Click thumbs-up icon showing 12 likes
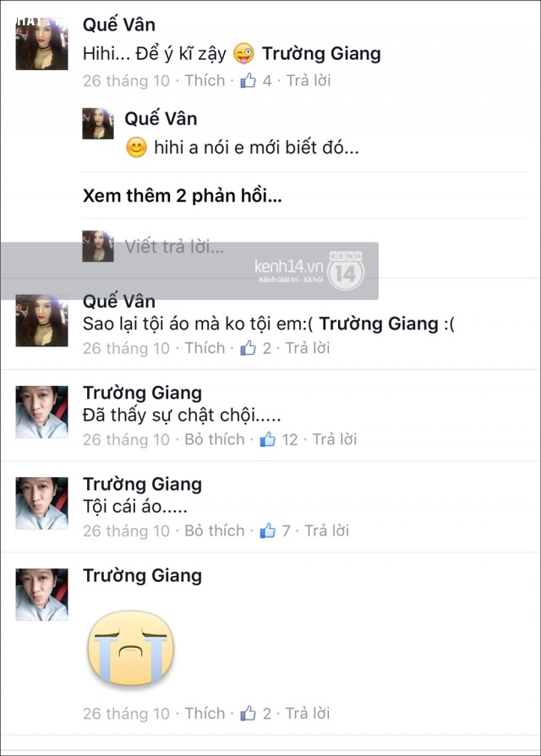 (267, 439)
